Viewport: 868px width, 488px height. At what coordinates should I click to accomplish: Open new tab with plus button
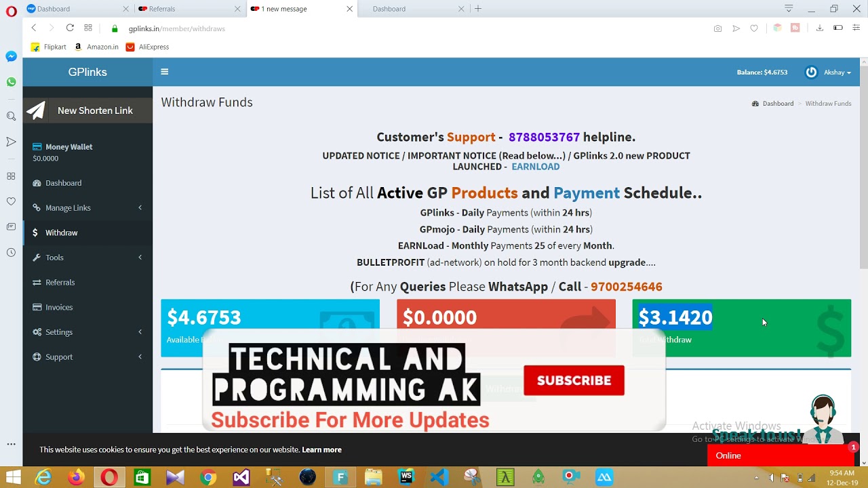(478, 9)
